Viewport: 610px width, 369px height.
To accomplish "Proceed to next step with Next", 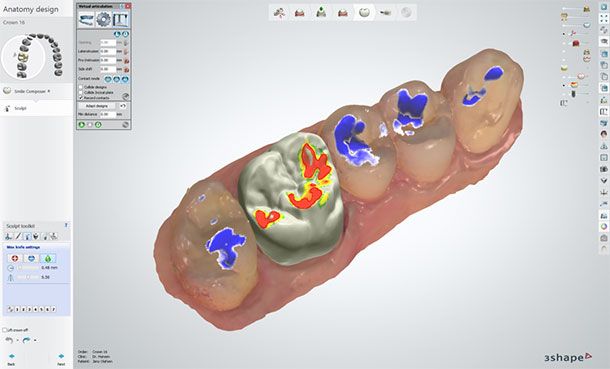I will tap(61, 359).
